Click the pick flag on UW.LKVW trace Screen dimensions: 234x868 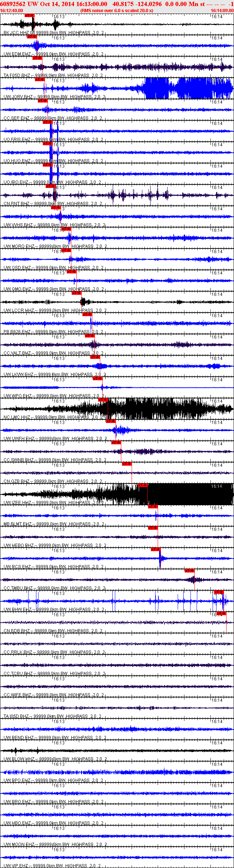point(95,357)
